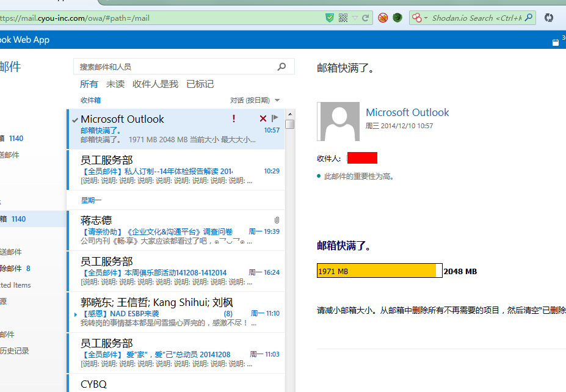This screenshot has height=392, width=566.
Task: Click the Microsoft Outlook sender name link
Action: pos(407,112)
